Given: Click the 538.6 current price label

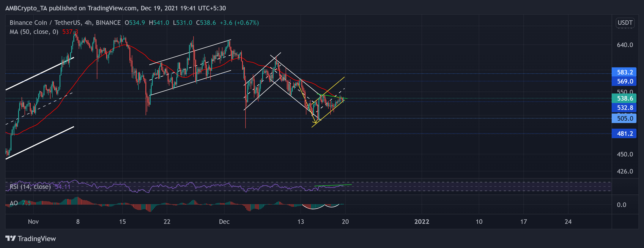Looking at the screenshot, I should (624, 98).
